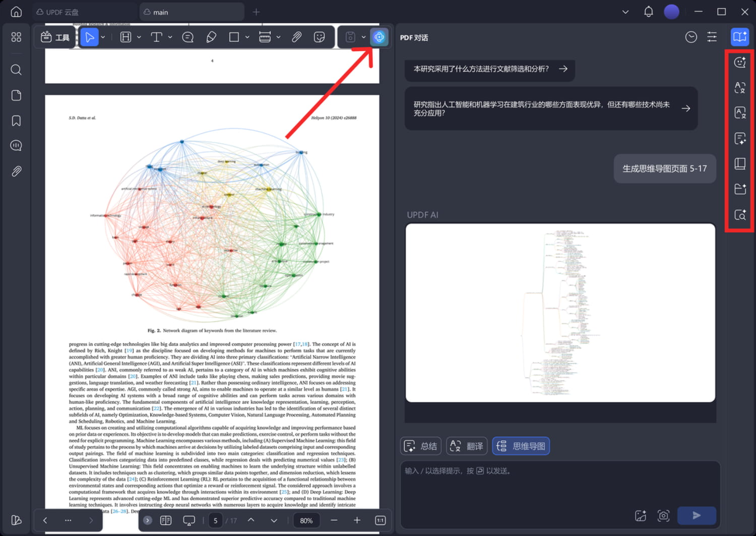
Task: Toggle the 思维导图 mind map mode
Action: [x=521, y=446]
